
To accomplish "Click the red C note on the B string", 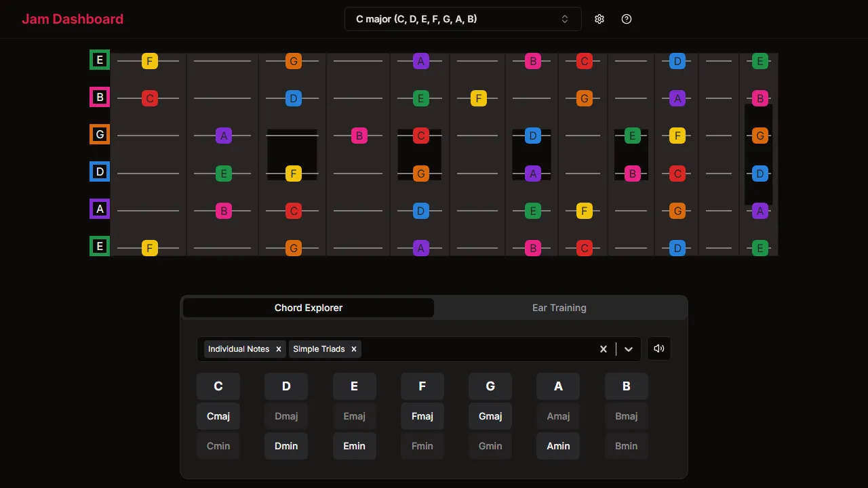I will (x=149, y=98).
